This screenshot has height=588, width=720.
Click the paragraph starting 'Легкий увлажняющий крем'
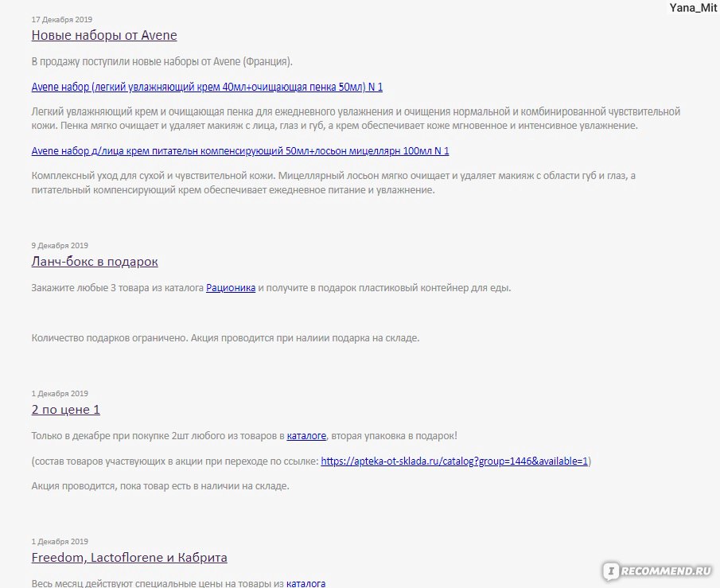pos(356,119)
